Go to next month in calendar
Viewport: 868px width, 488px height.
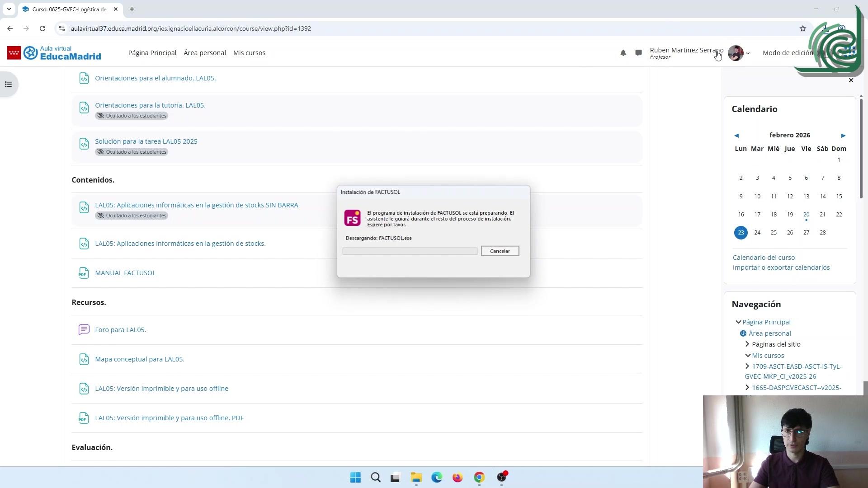[843, 136]
